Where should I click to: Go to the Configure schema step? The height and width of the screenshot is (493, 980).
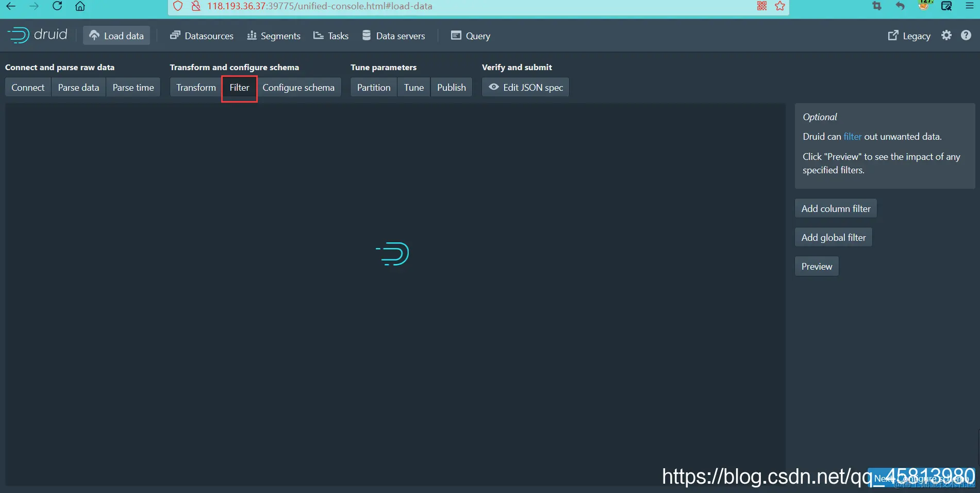click(x=298, y=87)
